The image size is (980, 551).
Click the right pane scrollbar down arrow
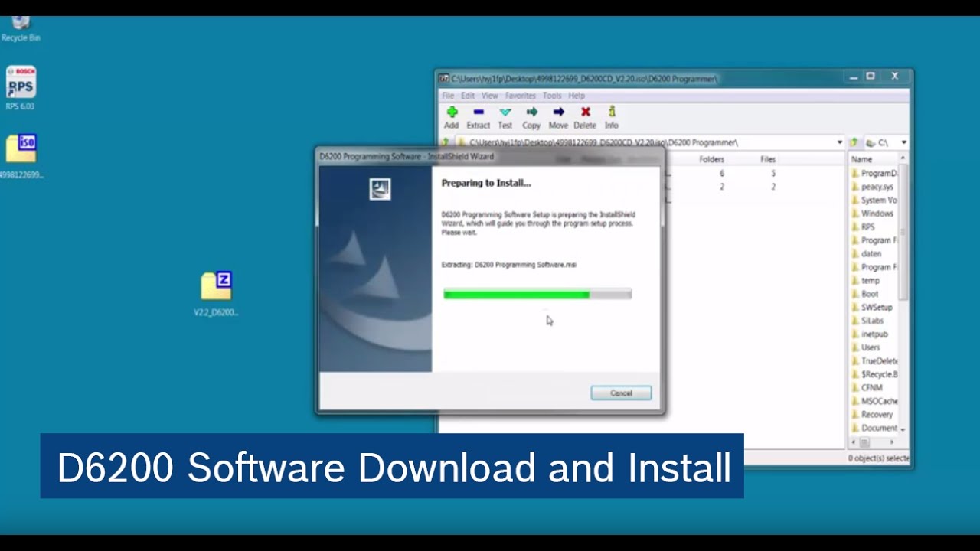903,429
